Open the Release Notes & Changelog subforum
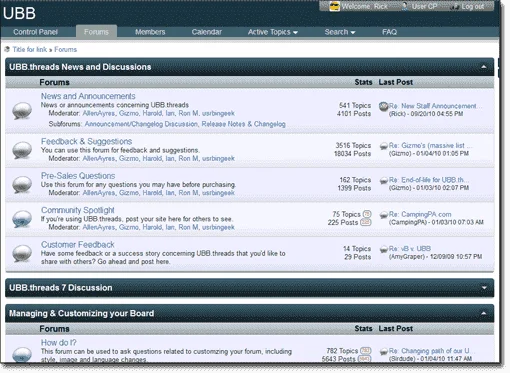Image resolution: width=510 pixels, height=373 pixels. click(244, 124)
